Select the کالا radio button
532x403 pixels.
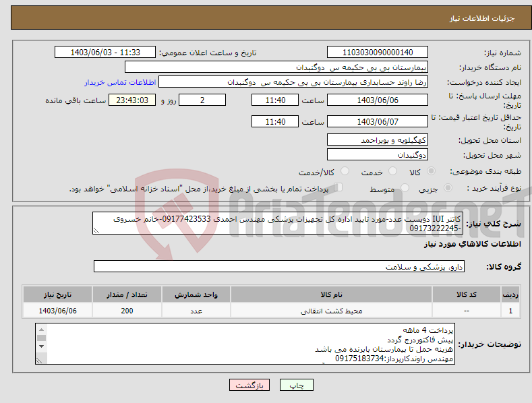[x=431, y=171]
